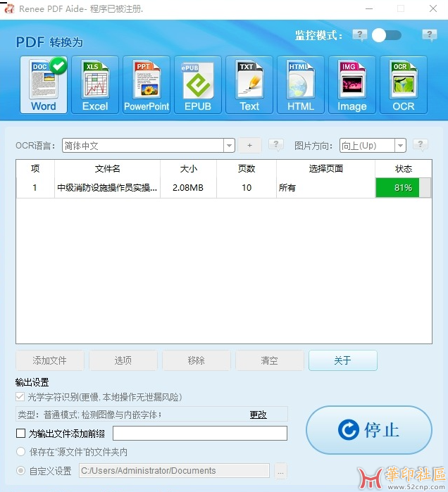448x492 pixels.
Task: Click the 更改 change type link
Action: pyautogui.click(x=258, y=415)
